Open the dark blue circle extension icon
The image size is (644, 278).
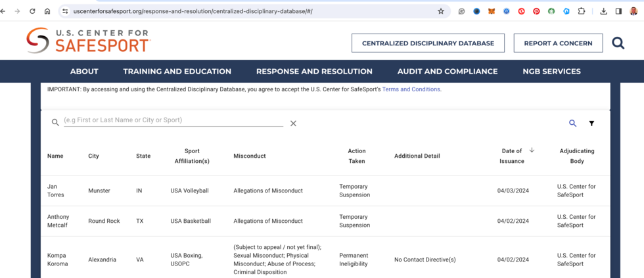pos(476,11)
